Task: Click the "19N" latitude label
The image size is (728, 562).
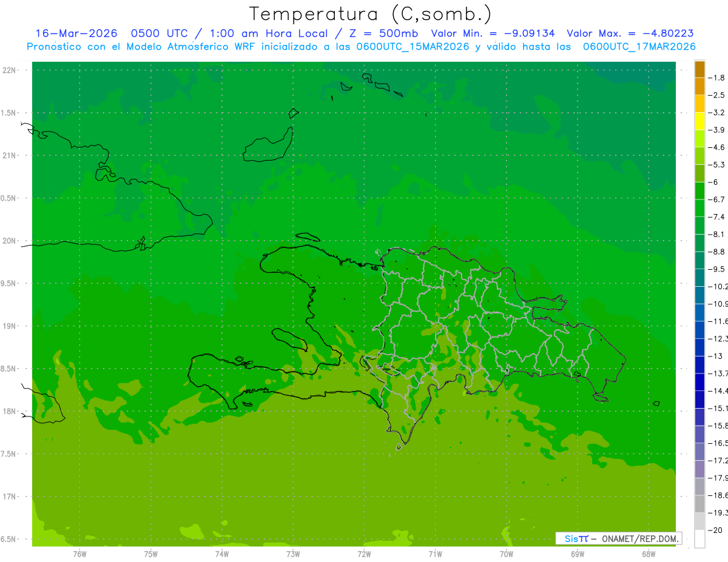Action: click(10, 326)
